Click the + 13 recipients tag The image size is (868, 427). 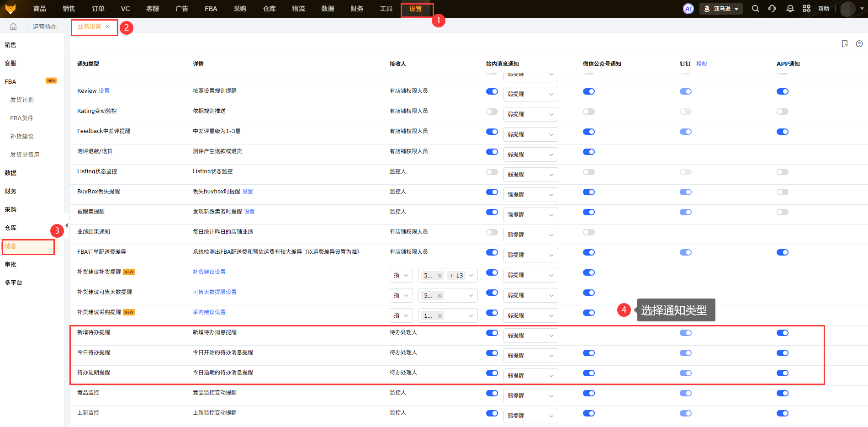[456, 276]
